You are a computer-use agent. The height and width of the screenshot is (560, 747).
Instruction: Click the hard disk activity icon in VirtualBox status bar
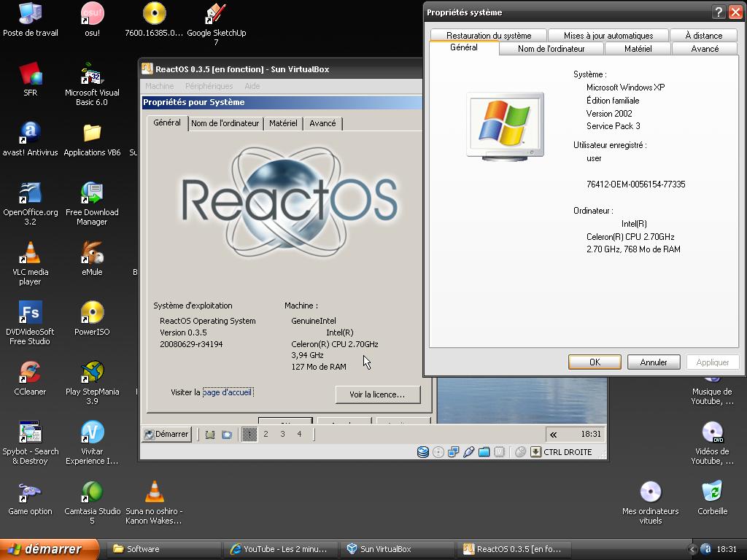click(422, 452)
